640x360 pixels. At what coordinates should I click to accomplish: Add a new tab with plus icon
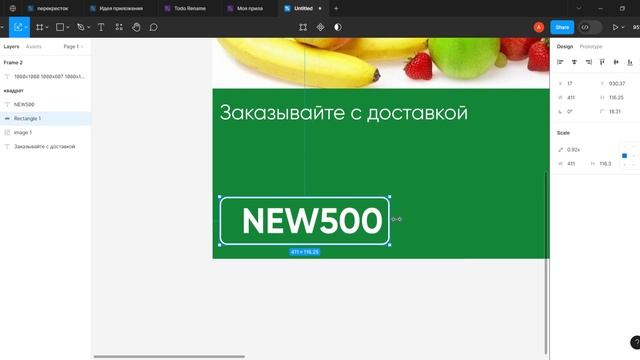(x=336, y=8)
